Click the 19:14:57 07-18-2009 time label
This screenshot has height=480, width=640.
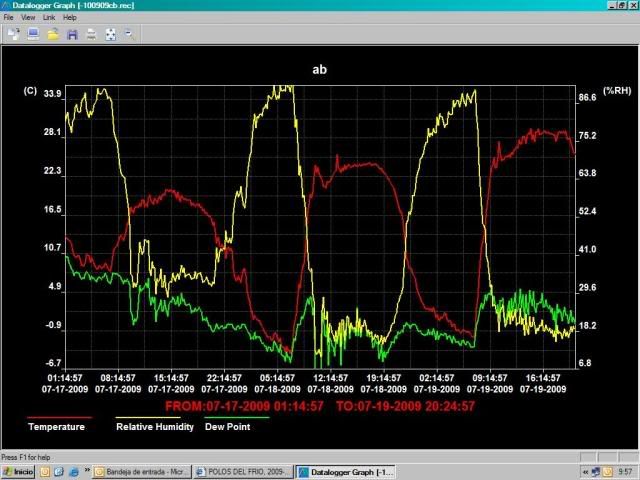pyautogui.click(x=383, y=384)
